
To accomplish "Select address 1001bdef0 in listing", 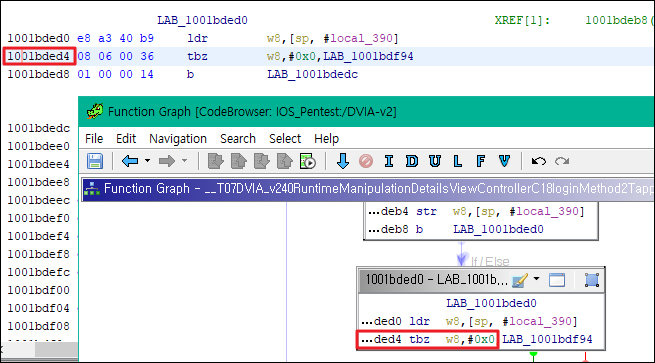I will [x=38, y=218].
